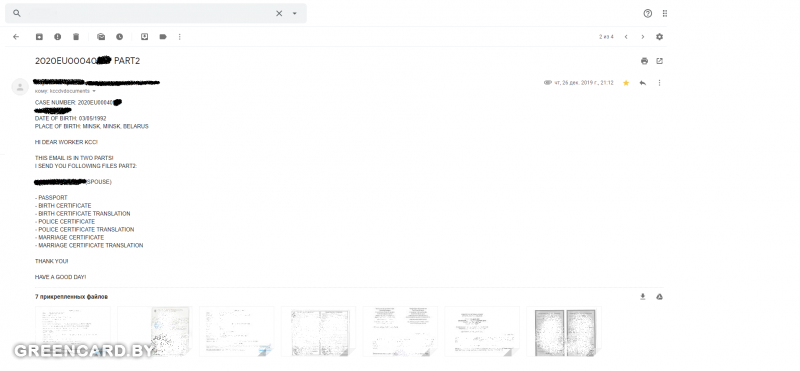The width and height of the screenshot is (800, 371).
Task: Clear the search field with X
Action: 279,14
